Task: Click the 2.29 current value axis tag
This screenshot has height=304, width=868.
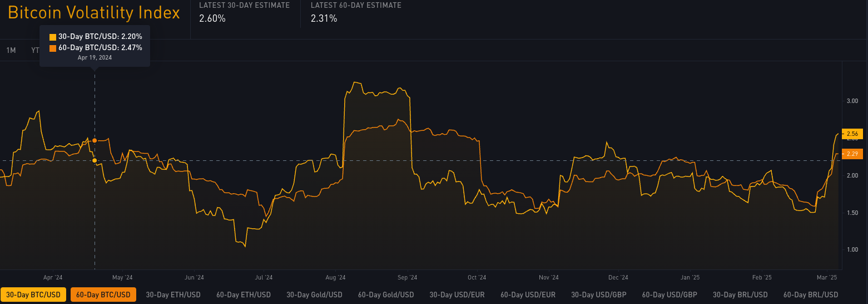Action: pos(852,154)
